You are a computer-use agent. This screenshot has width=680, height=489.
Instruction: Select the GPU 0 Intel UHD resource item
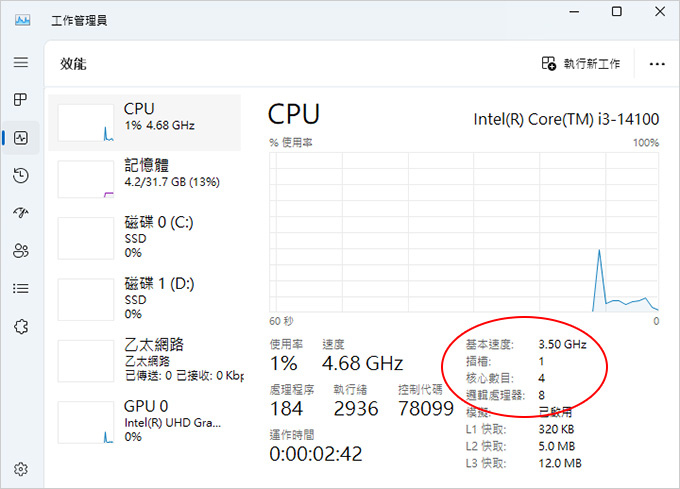[144, 422]
